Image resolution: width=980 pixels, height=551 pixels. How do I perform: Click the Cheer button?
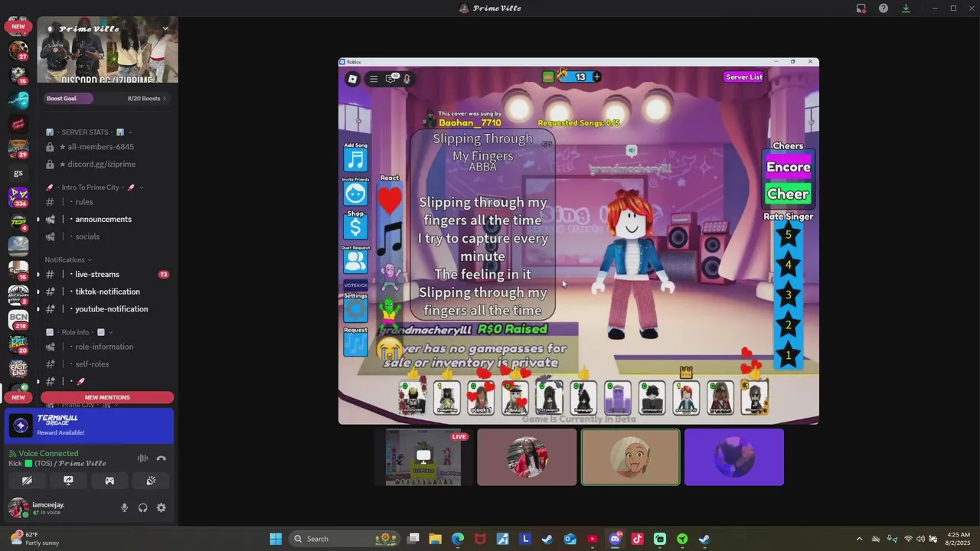tap(788, 194)
